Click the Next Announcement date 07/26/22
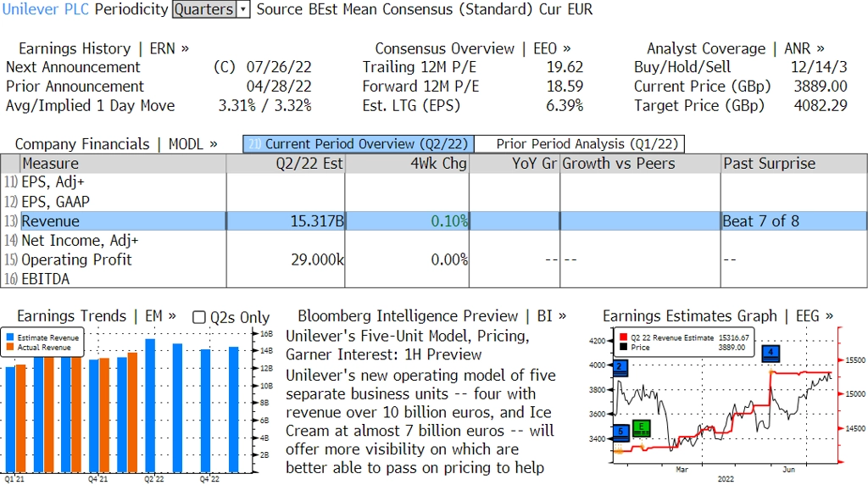The height and width of the screenshot is (485, 868). tap(278, 67)
